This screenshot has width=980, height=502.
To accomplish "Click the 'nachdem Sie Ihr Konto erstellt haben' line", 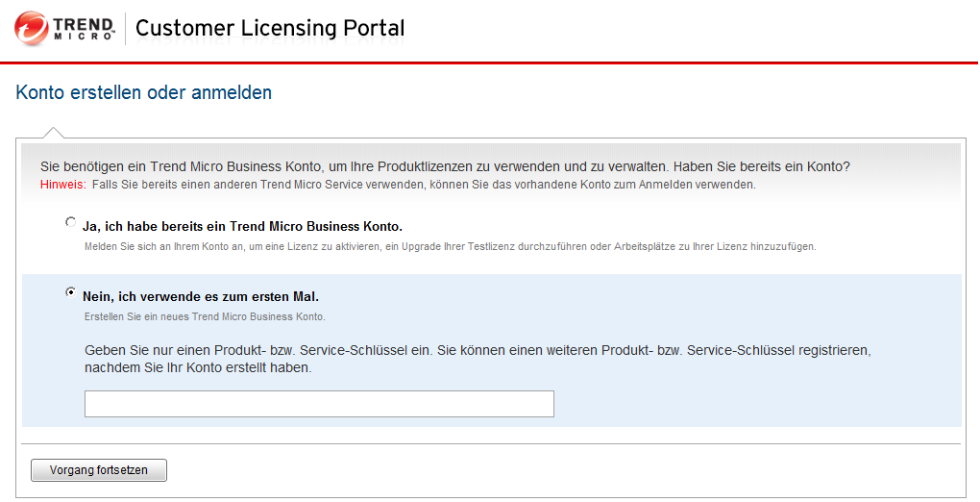I will click(x=198, y=367).
